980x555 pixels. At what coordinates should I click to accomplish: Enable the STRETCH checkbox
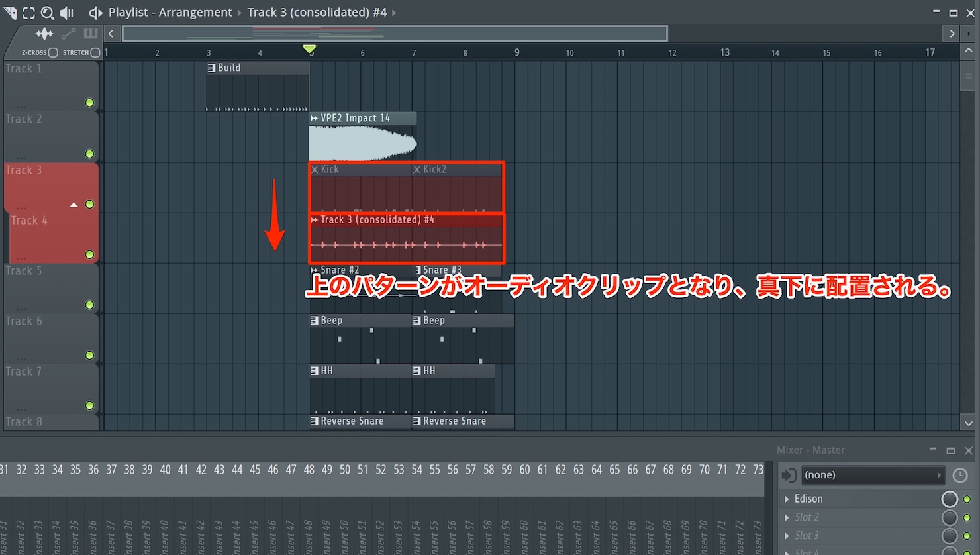coord(95,52)
